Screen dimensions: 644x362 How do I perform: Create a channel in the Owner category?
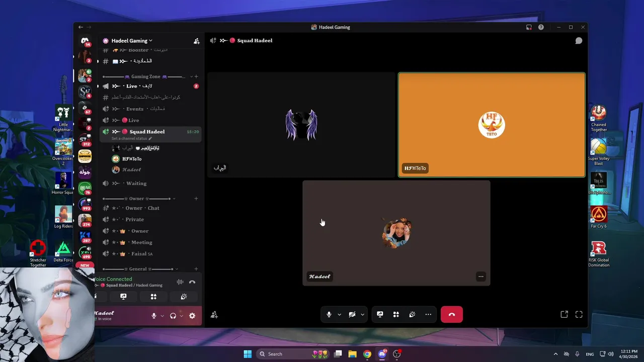click(x=196, y=199)
